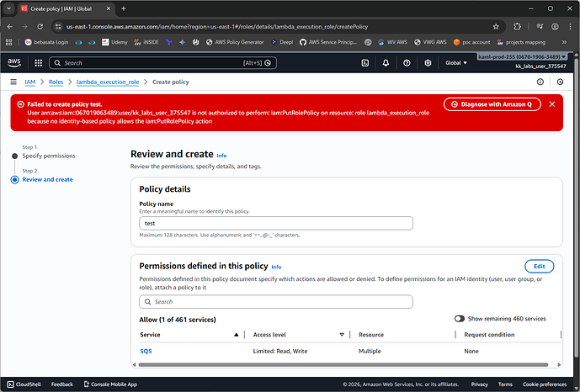Image resolution: width=580 pixels, height=392 pixels.
Task: Open Cookie preferences in footer
Action: (x=544, y=384)
